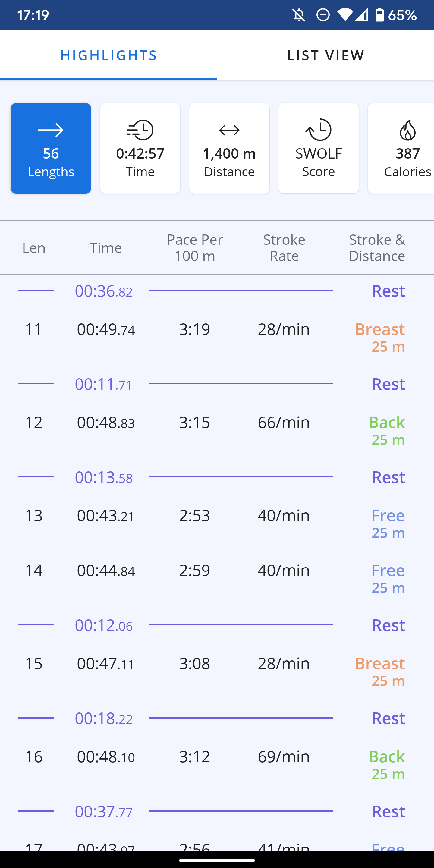434x868 pixels.
Task: Tap length 13 pace 2:53
Action: tap(194, 516)
